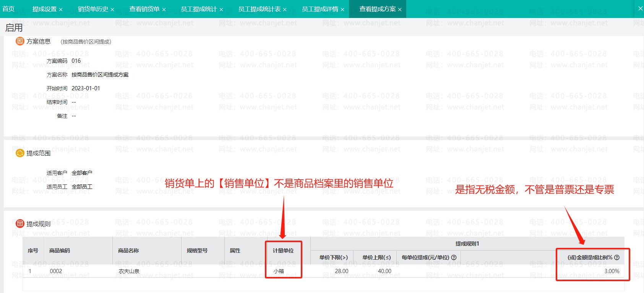The width and height of the screenshot is (644, 293).
Task: Click help icon beside (或)金额提成比例%
Action: point(617,257)
